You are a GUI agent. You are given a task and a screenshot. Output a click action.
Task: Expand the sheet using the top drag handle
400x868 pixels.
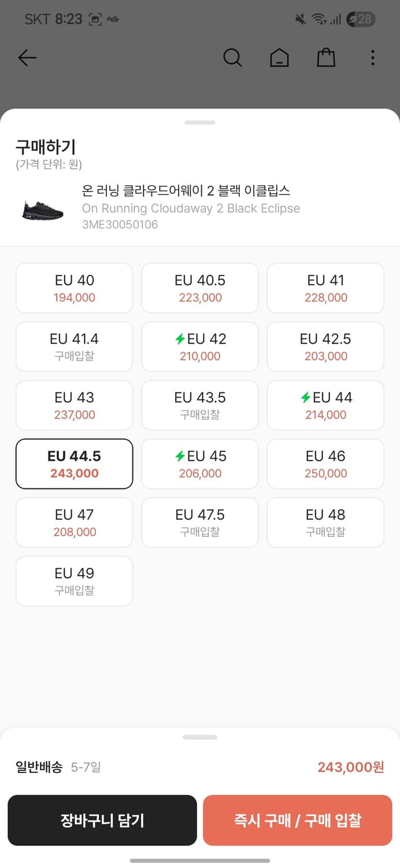pos(200,122)
